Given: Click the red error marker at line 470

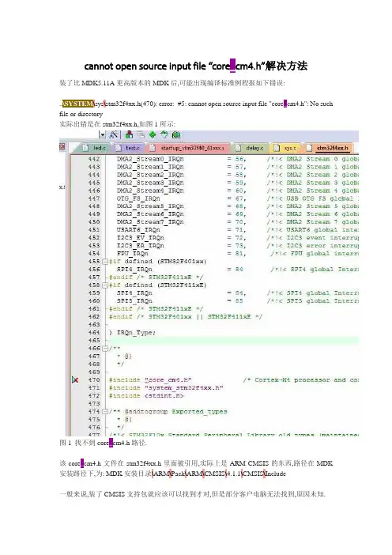Looking at the screenshot, I should (75, 379).
